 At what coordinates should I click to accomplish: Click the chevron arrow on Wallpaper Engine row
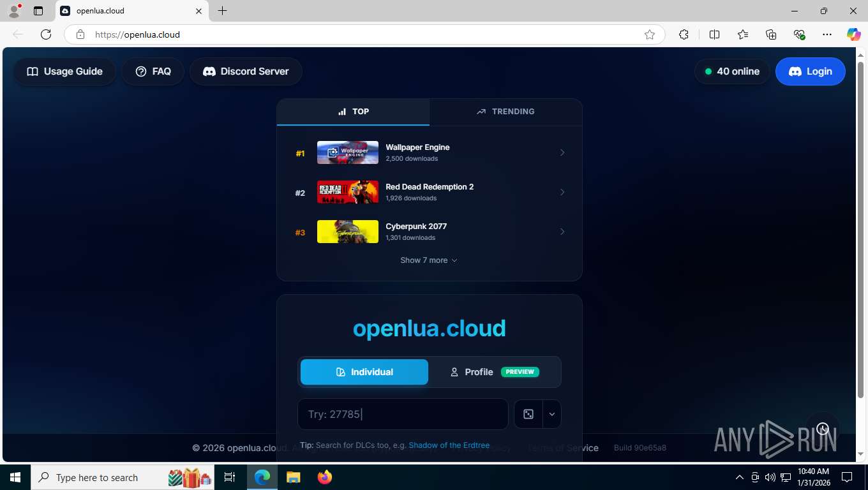coord(562,152)
